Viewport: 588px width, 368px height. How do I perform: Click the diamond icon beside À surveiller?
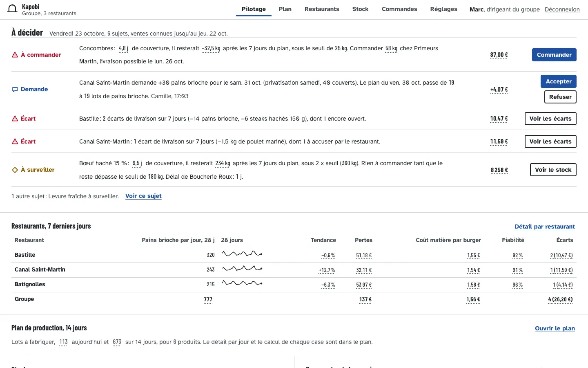coord(15,170)
